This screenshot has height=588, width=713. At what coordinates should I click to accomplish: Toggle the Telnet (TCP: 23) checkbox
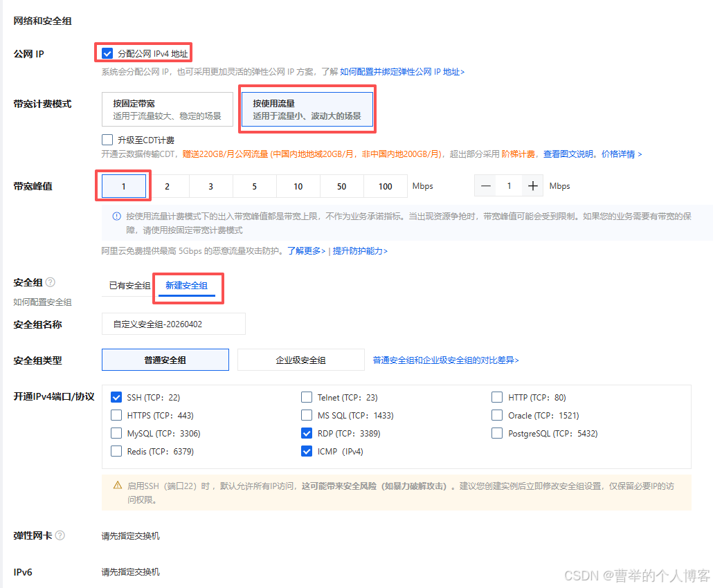[307, 397]
